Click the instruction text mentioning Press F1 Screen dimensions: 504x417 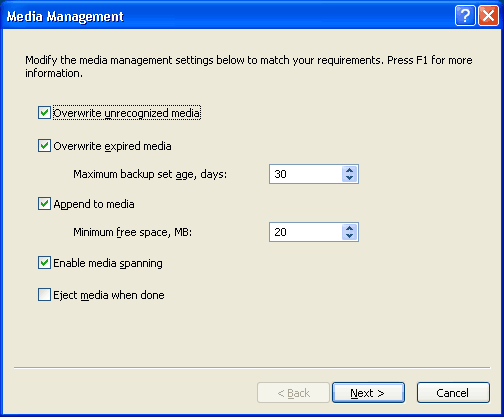[249, 66]
